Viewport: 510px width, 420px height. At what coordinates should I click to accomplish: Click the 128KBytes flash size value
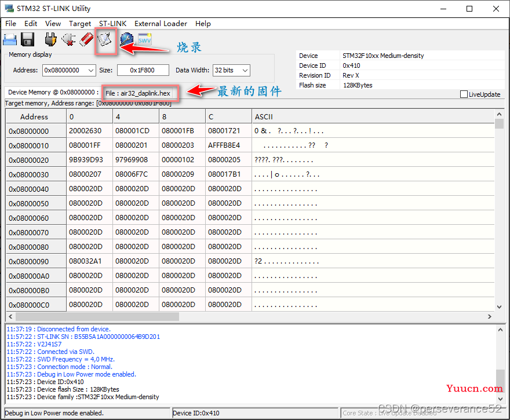(358, 85)
